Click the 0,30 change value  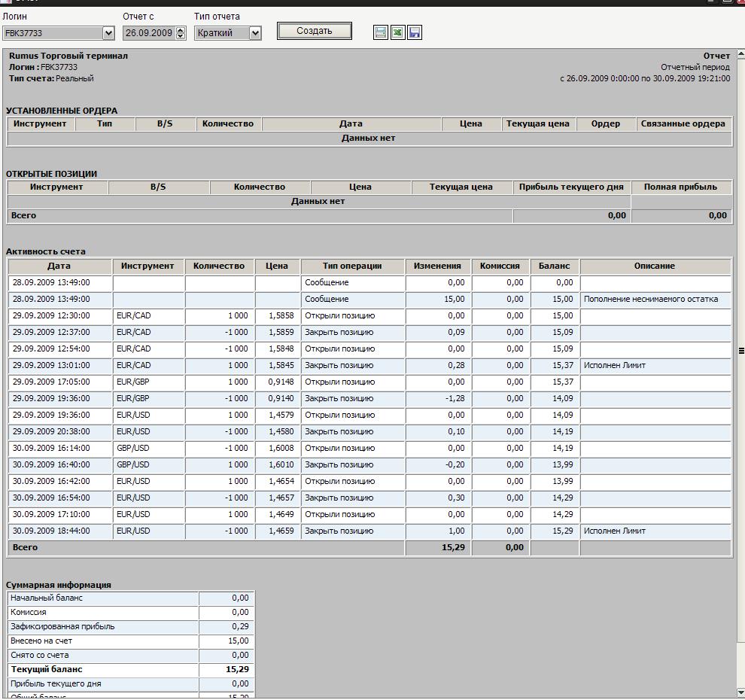click(x=456, y=498)
